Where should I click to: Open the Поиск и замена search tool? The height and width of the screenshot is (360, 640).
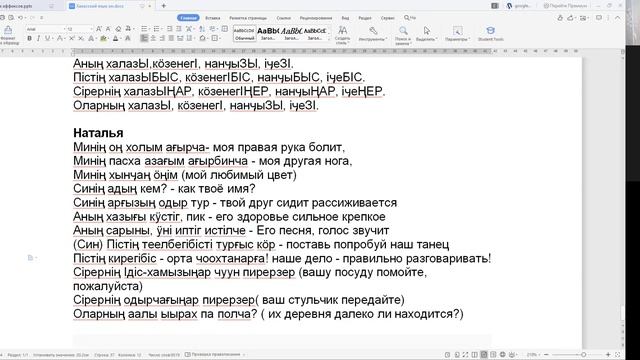point(403,35)
